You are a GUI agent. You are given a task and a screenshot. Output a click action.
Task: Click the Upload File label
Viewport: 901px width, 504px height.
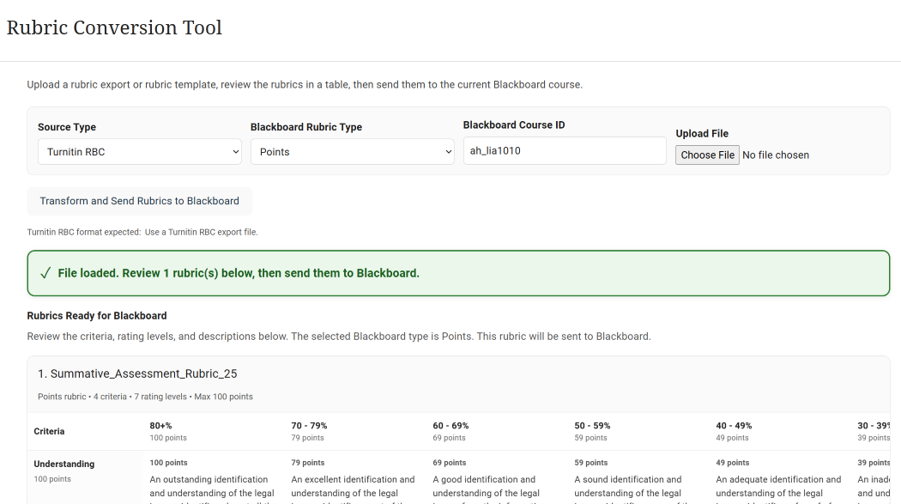coord(702,133)
